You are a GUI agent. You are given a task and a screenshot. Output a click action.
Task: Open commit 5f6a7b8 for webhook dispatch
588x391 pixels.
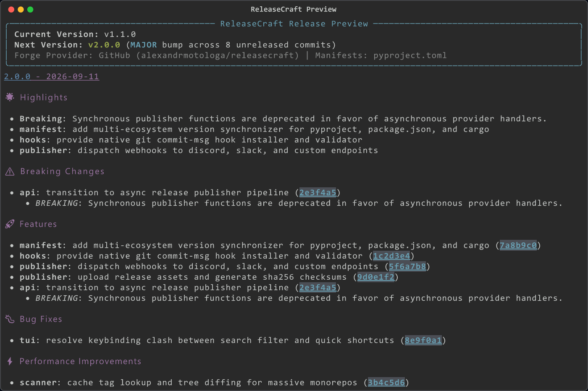click(x=407, y=266)
